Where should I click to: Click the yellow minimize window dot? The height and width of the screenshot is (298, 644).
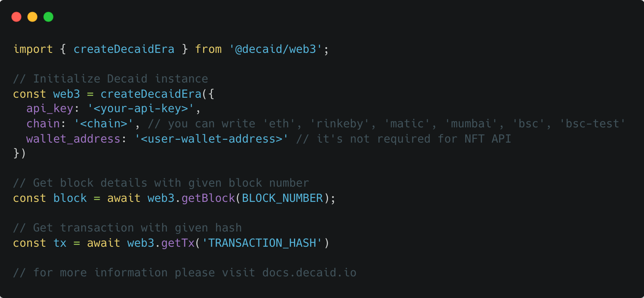(32, 17)
